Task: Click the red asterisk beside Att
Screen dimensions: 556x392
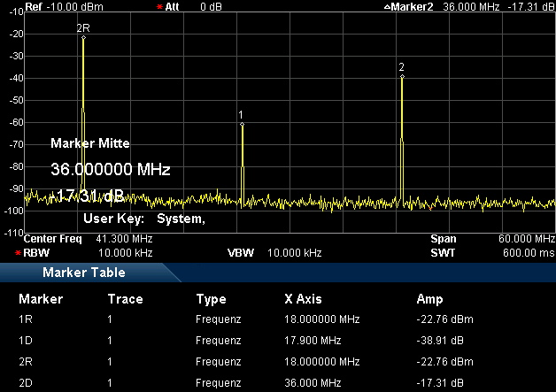Action: pos(159,7)
